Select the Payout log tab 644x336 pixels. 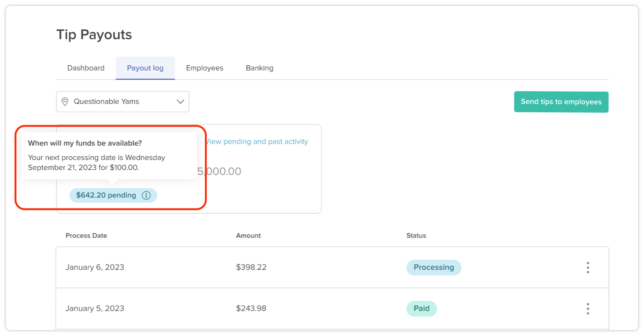[145, 68]
